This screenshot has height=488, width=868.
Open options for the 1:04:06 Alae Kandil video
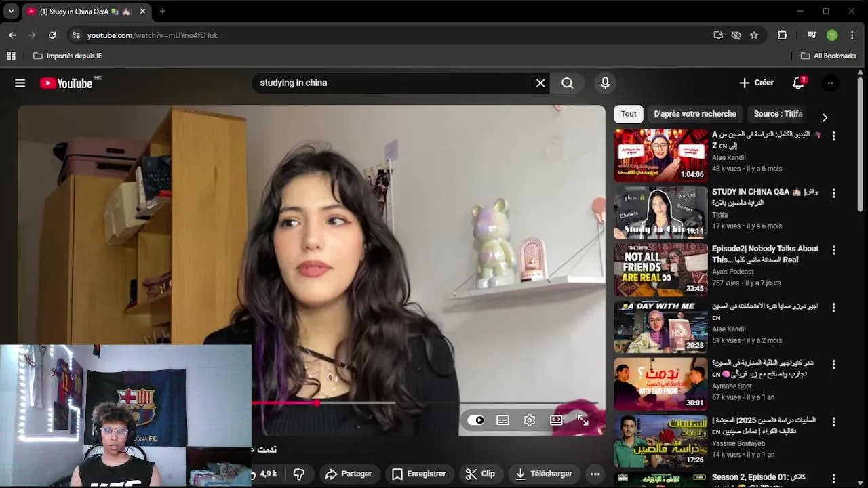click(833, 136)
